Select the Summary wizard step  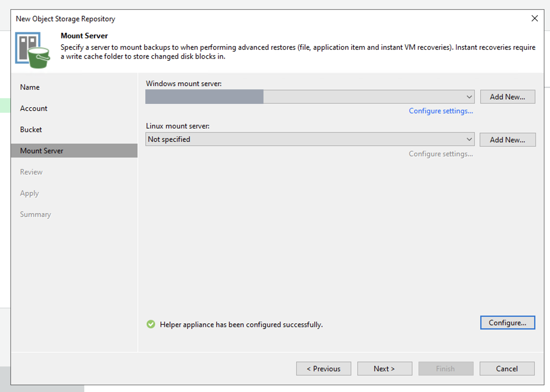(35, 214)
